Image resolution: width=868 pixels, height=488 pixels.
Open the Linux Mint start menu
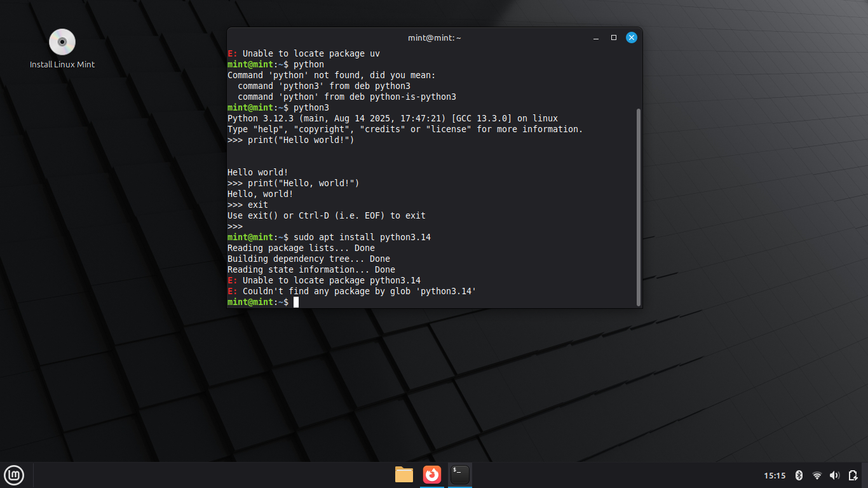pyautogui.click(x=14, y=475)
